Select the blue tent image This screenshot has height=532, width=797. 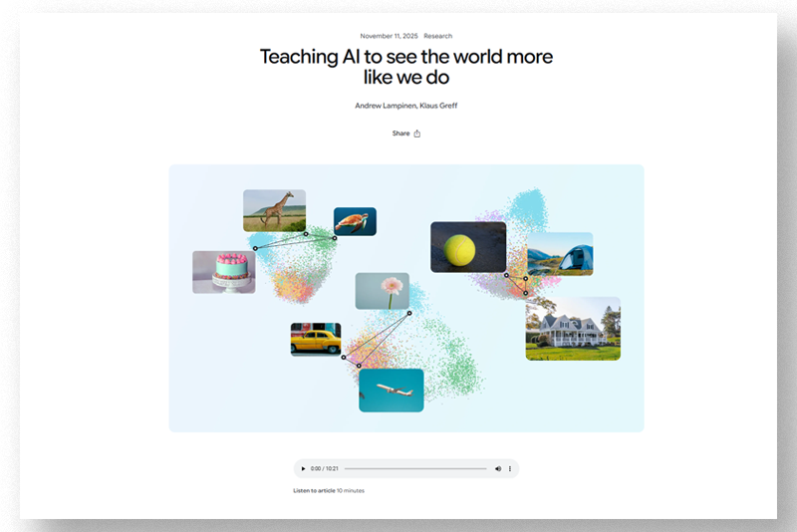[560, 253]
